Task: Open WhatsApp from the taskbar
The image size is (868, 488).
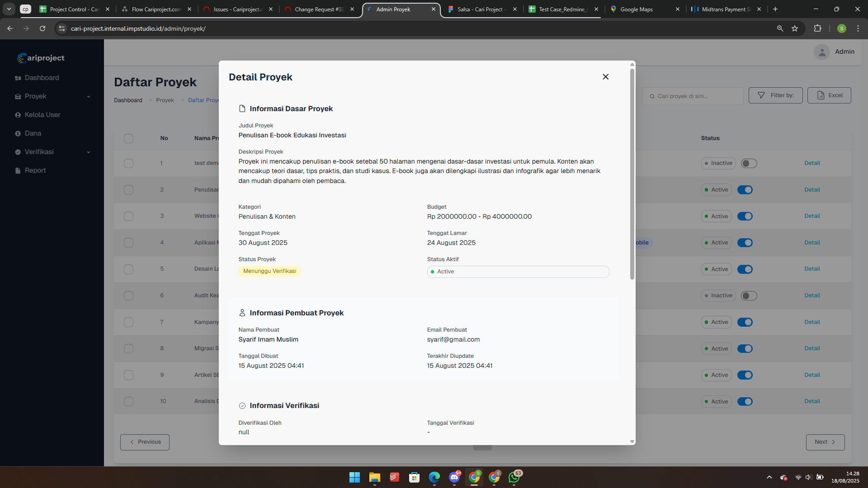Action: [514, 477]
